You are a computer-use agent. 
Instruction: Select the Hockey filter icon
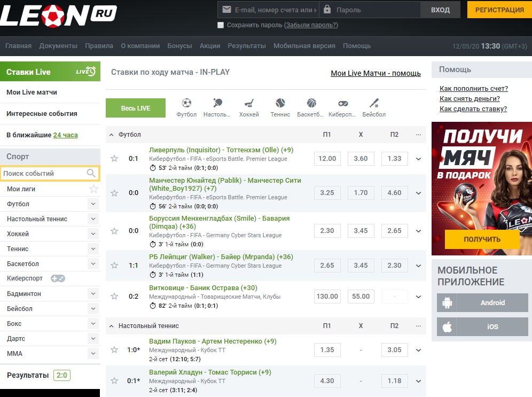pos(249,103)
